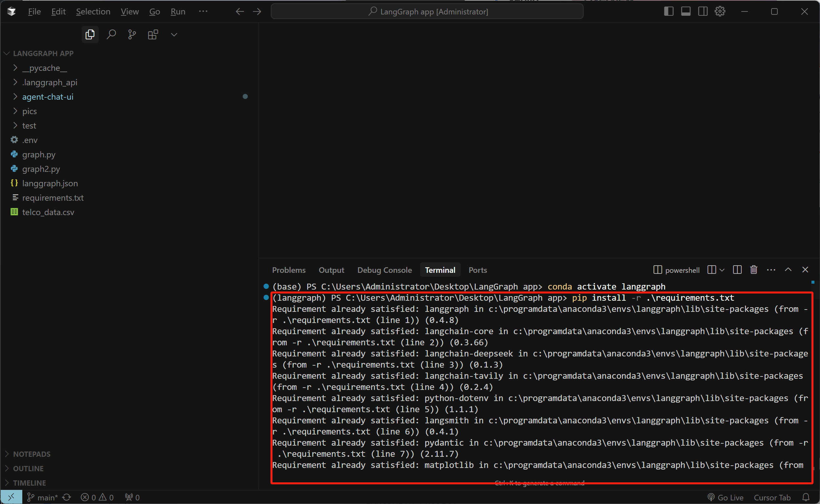The image size is (820, 504).
Task: Click the Cursor app logo icon
Action: coord(12,12)
